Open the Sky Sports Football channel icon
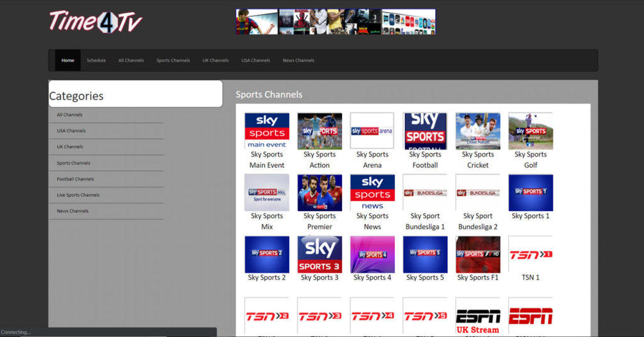This screenshot has width=644, height=337. tap(425, 131)
